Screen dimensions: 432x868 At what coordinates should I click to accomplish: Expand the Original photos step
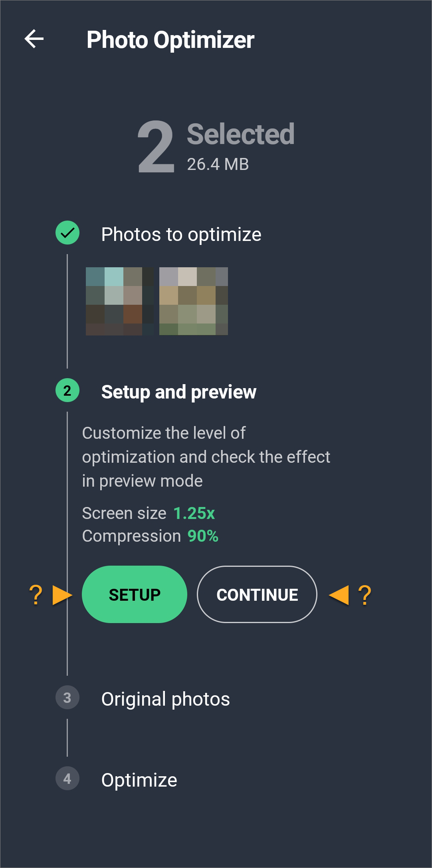pos(165,699)
